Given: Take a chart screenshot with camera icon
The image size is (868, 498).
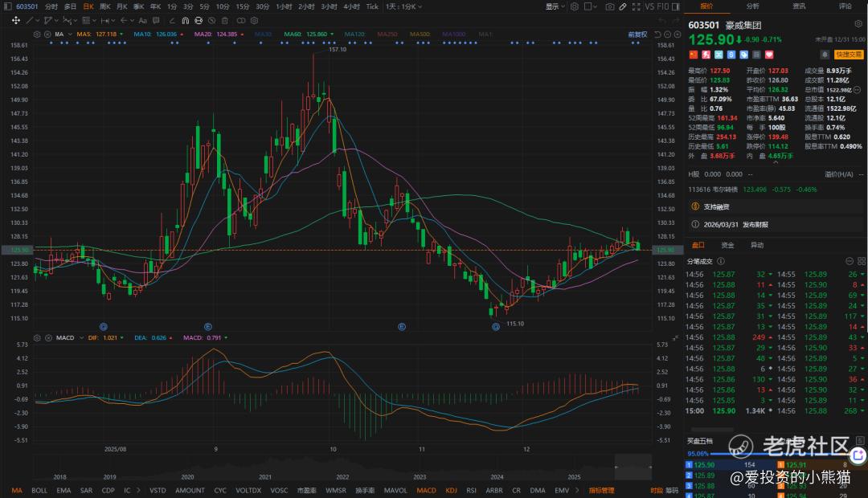Looking at the screenshot, I should pos(609,6).
